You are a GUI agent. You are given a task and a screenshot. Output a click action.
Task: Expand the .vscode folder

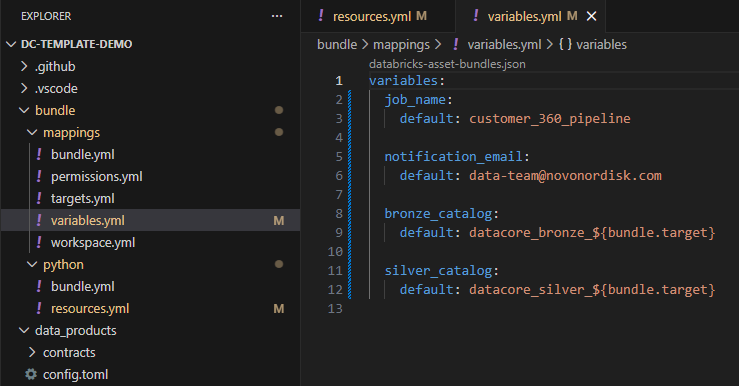[24, 89]
